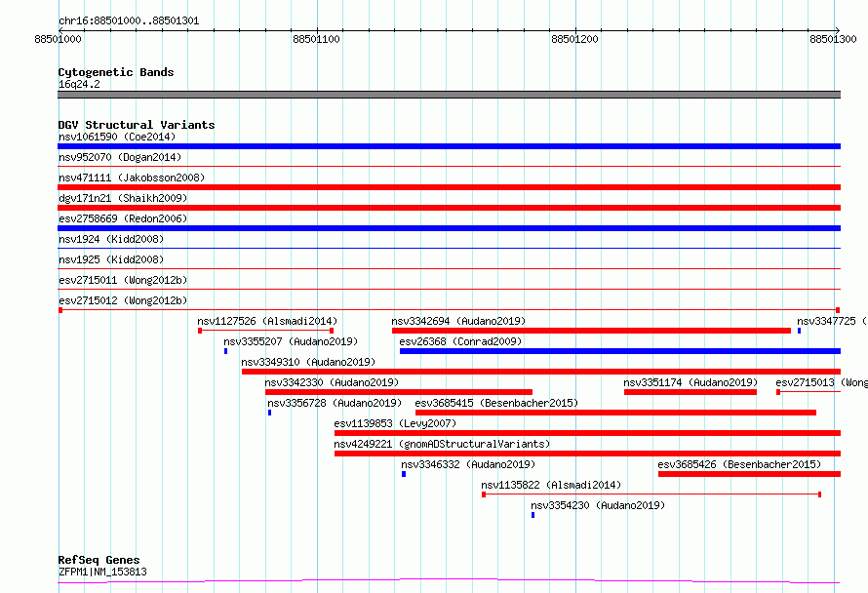Select the first esv2715011 (Wong2012b) label
Image resolution: width=868 pixels, height=593 pixels.
coord(122,280)
